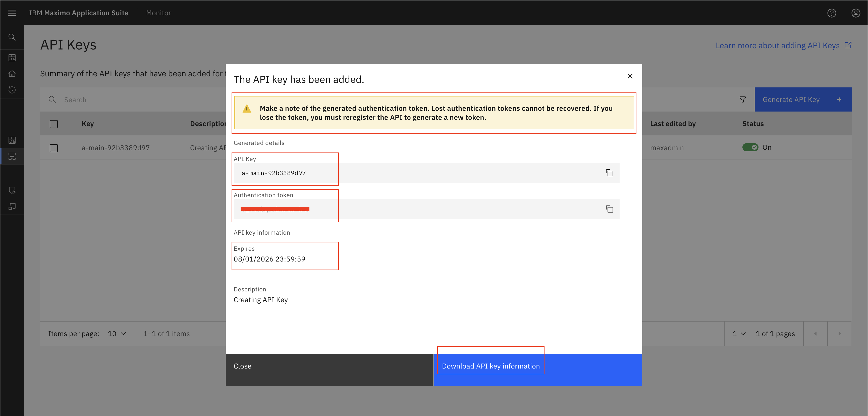
Task: Click the filter funnel icon
Action: click(743, 99)
